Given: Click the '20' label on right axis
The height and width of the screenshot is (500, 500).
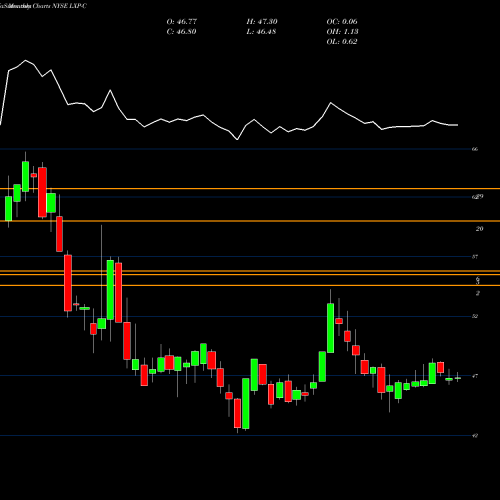Looking at the screenshot, I should click(x=479, y=229).
